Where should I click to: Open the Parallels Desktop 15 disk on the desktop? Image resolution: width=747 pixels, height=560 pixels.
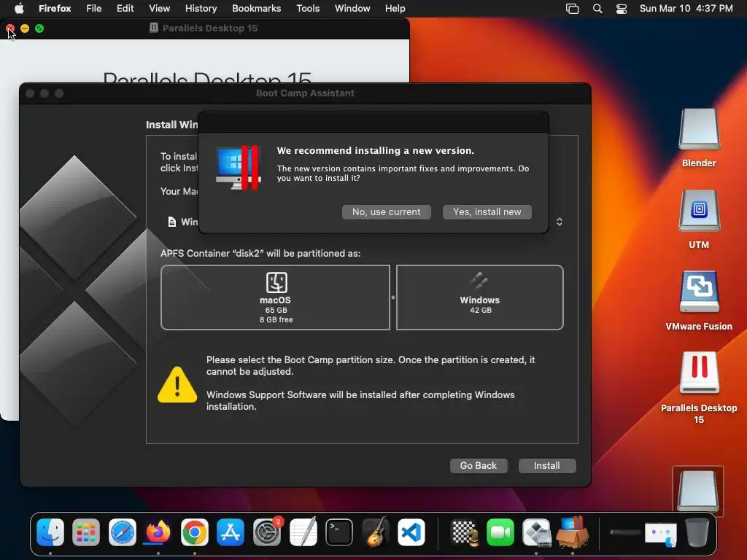(x=699, y=373)
